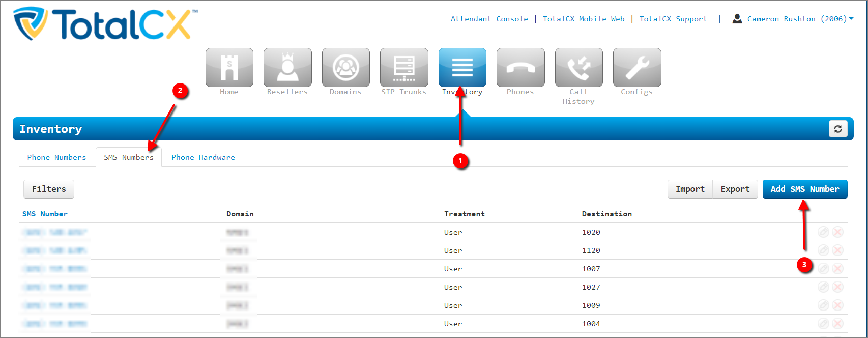Edit the SMS number with destination 1007
Image resolution: width=868 pixels, height=338 pixels.
point(823,269)
